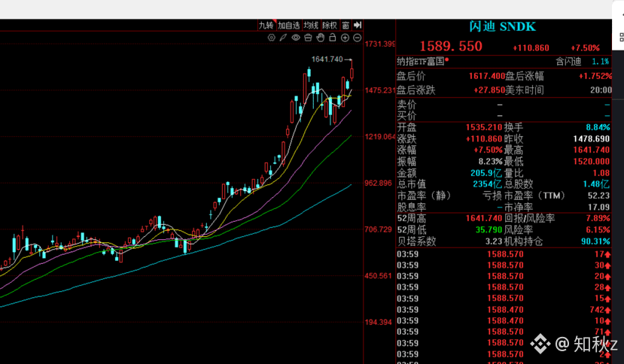Select the drawing pen tool
Viewport: 624px width, 364px height.
283,38
